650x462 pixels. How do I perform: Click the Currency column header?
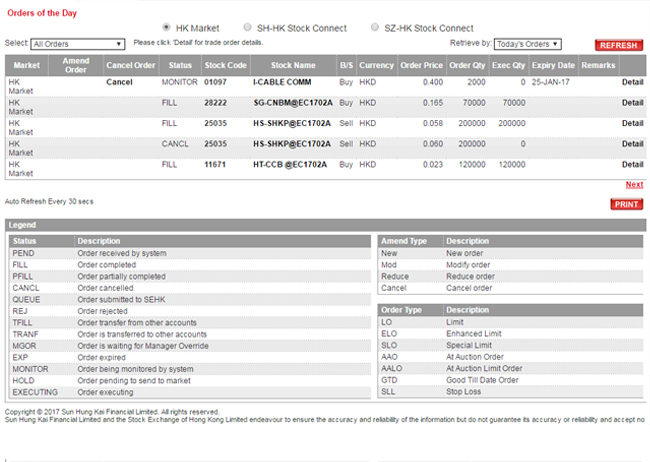[x=376, y=65]
